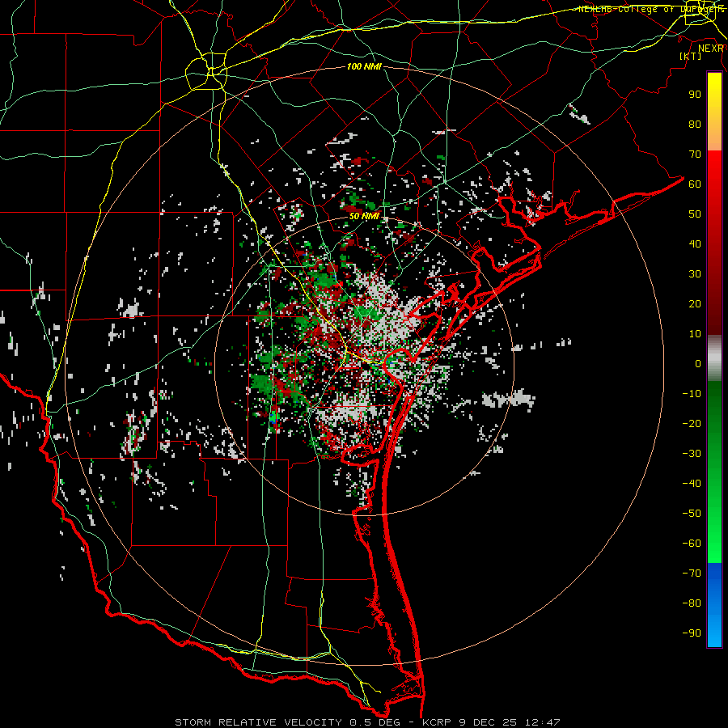The height and width of the screenshot is (728, 728).
Task: Click the 80 value on the velocity scale
Action: pos(695,124)
